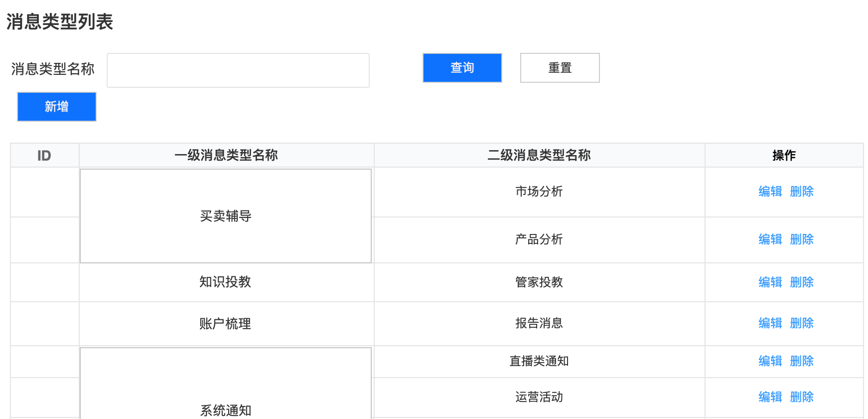Select the 账户梳理 table cell
The width and height of the screenshot is (868, 419).
pos(225,324)
